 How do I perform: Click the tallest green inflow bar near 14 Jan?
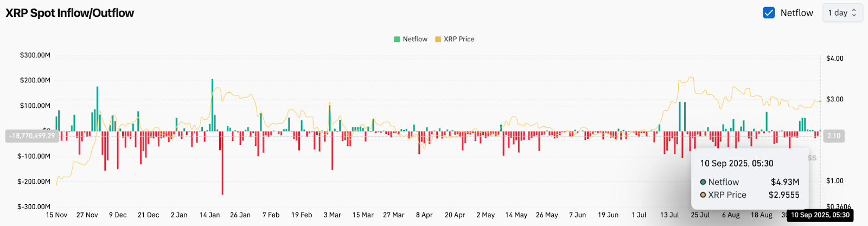212,105
